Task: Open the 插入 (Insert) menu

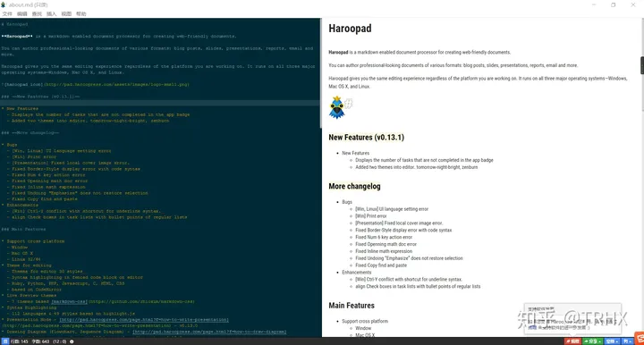Action: pyautogui.click(x=51, y=14)
